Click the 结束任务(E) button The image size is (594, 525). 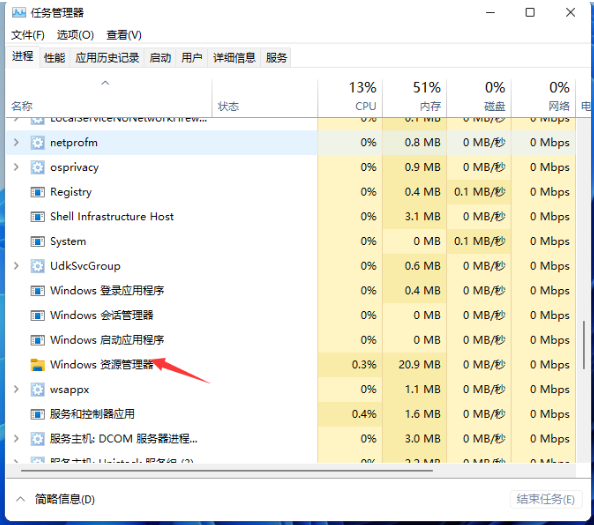tap(545, 499)
